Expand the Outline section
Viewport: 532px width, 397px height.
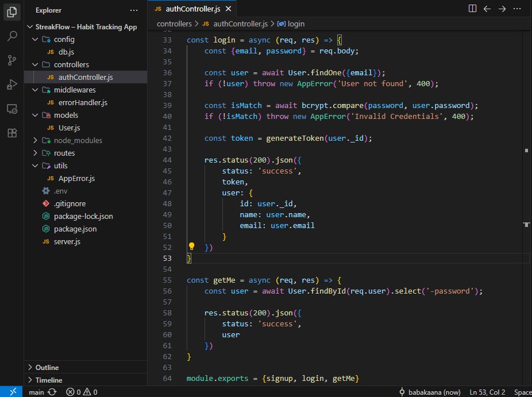click(86, 368)
